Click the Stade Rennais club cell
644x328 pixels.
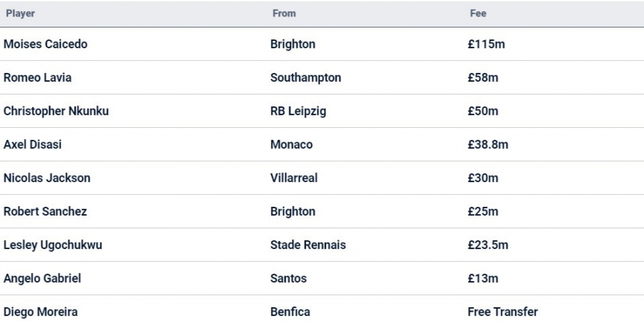click(x=307, y=245)
